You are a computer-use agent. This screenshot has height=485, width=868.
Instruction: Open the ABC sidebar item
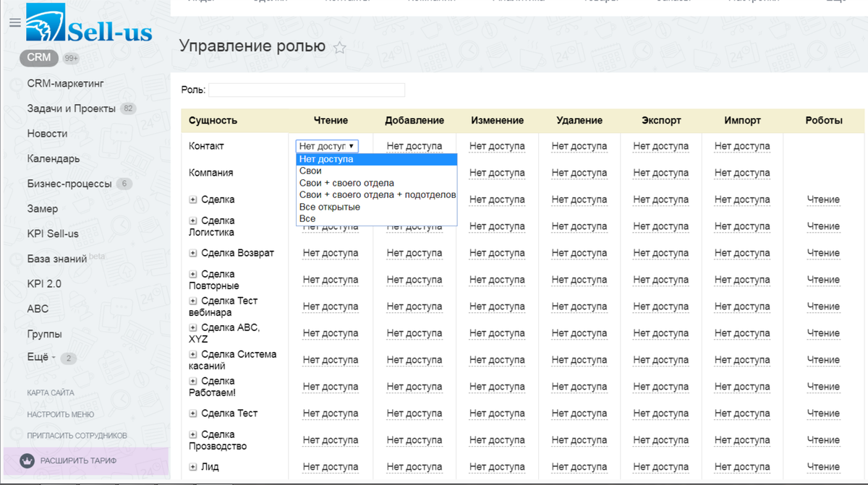pyautogui.click(x=38, y=309)
